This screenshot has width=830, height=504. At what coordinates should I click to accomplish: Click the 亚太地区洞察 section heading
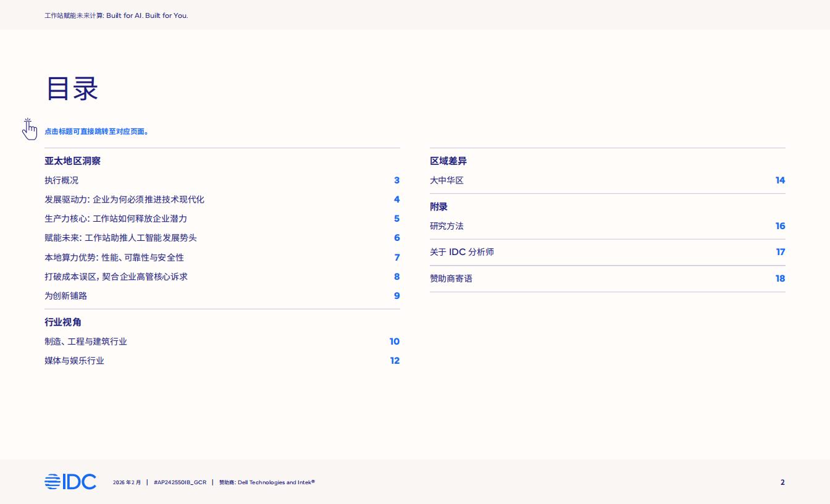tap(72, 161)
